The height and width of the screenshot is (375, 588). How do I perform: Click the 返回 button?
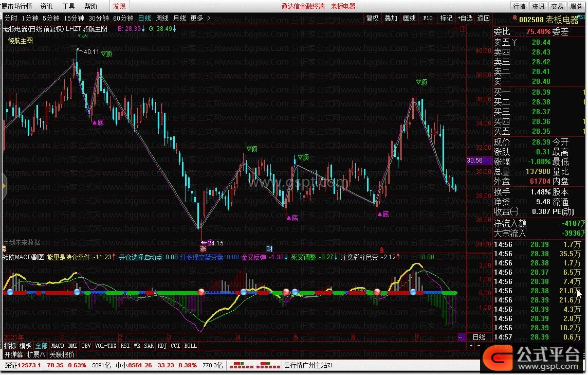coord(483,18)
